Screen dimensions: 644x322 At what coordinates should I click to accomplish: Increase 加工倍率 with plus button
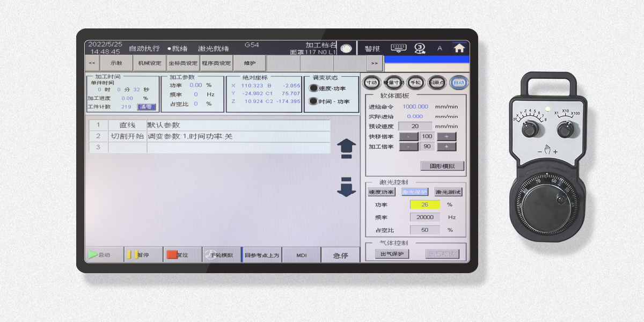click(x=446, y=147)
